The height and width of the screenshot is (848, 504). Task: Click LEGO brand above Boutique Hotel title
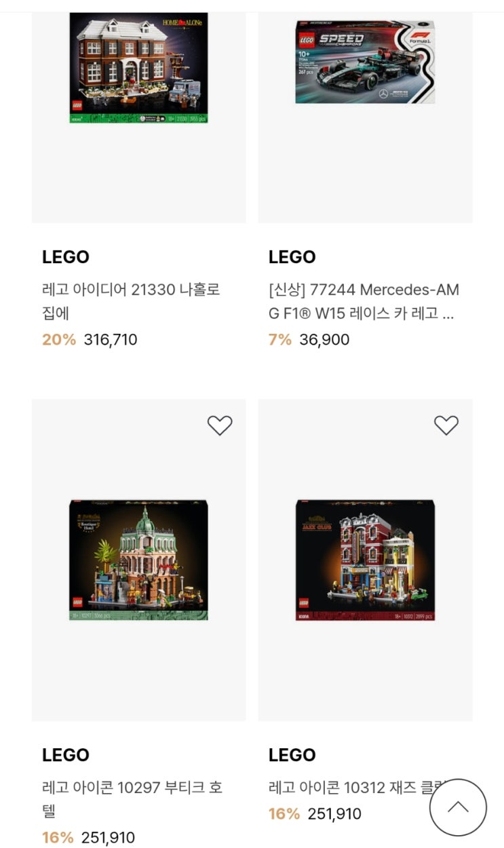pos(66,755)
